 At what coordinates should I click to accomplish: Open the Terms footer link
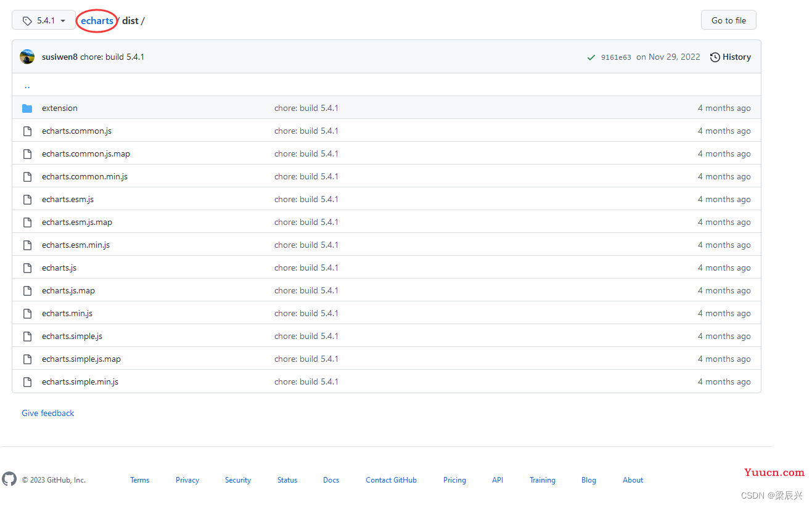click(140, 480)
